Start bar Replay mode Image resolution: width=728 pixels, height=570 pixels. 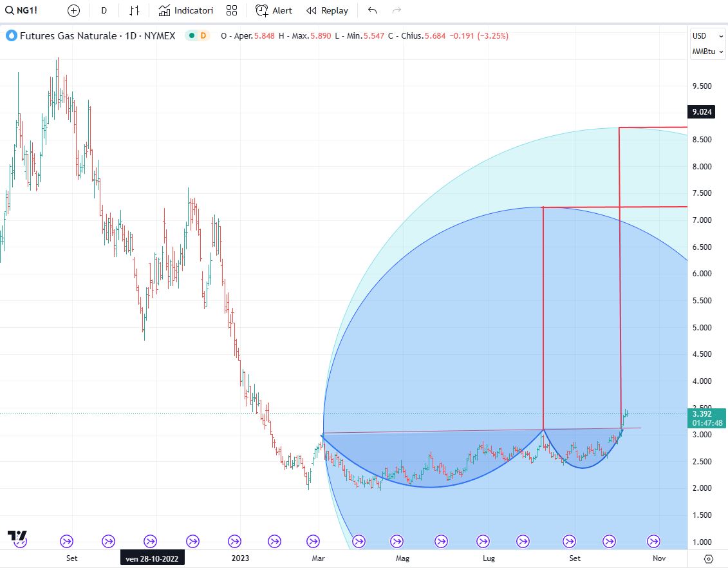tap(328, 10)
